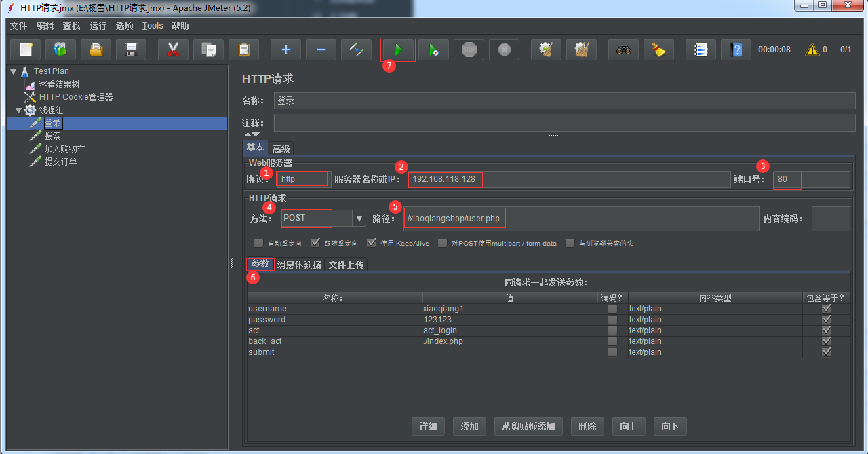
Task: Click the Paste clipboard icon
Action: (244, 50)
